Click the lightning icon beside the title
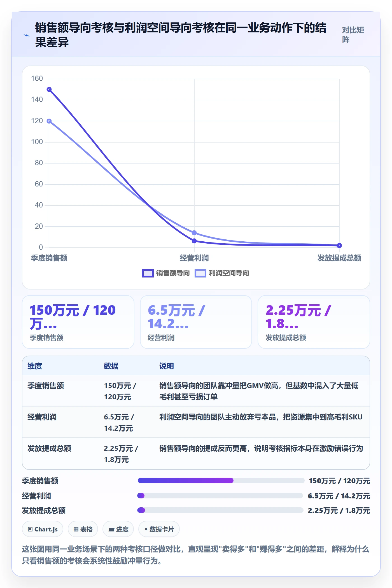Screen dimensions: 392x588 [26, 35]
